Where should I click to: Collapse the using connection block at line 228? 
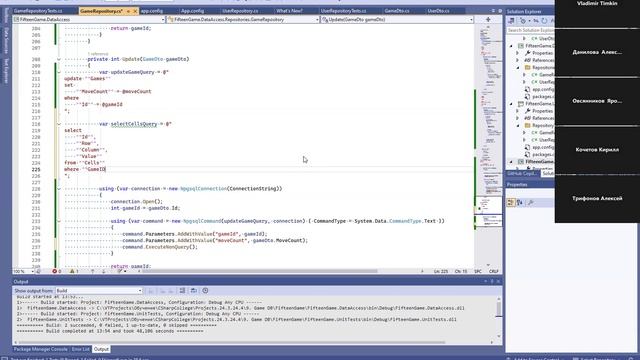(59, 189)
